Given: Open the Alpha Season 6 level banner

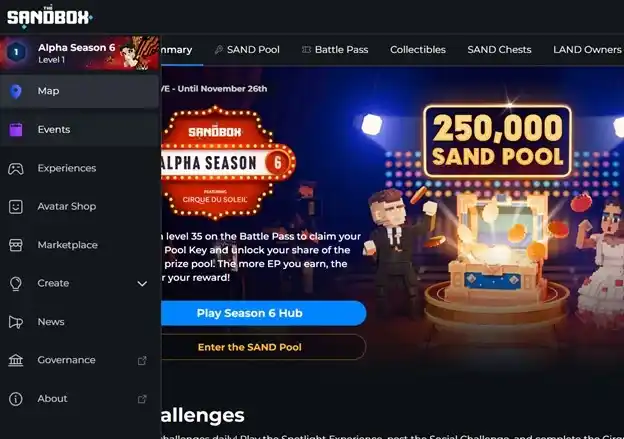Looking at the screenshot, I should click(x=80, y=53).
